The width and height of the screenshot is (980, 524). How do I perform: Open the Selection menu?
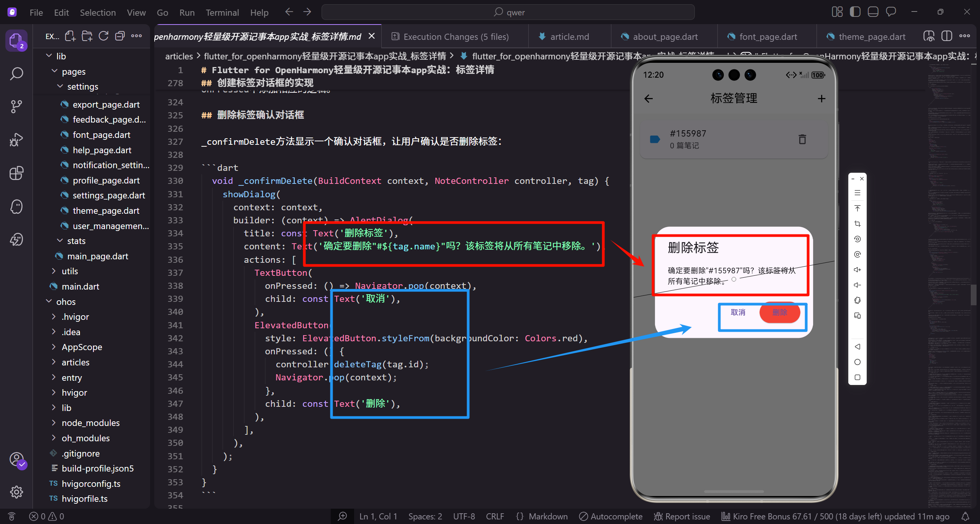(98, 13)
